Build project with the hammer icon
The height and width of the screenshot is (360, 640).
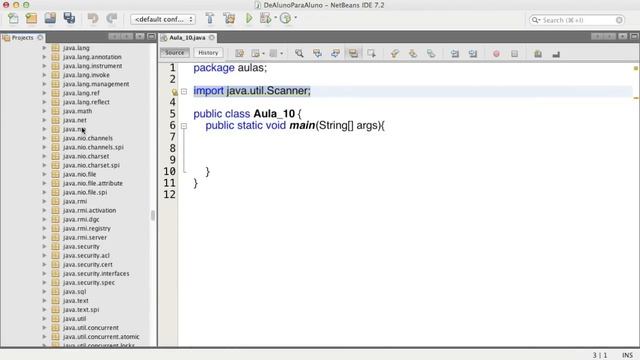pos(210,18)
